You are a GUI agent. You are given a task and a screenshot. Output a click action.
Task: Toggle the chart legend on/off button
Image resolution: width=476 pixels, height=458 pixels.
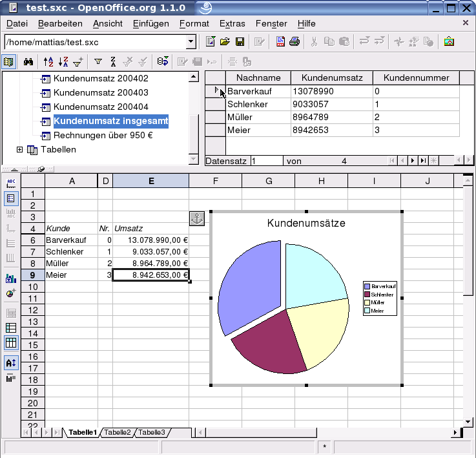(11, 198)
